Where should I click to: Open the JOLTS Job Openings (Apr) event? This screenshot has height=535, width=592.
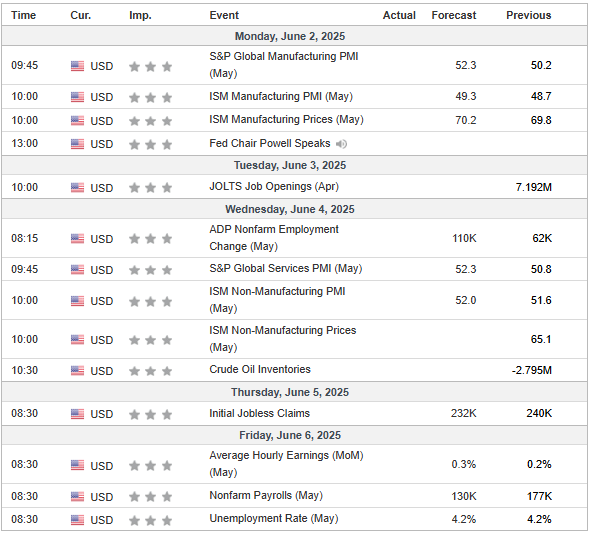point(274,187)
